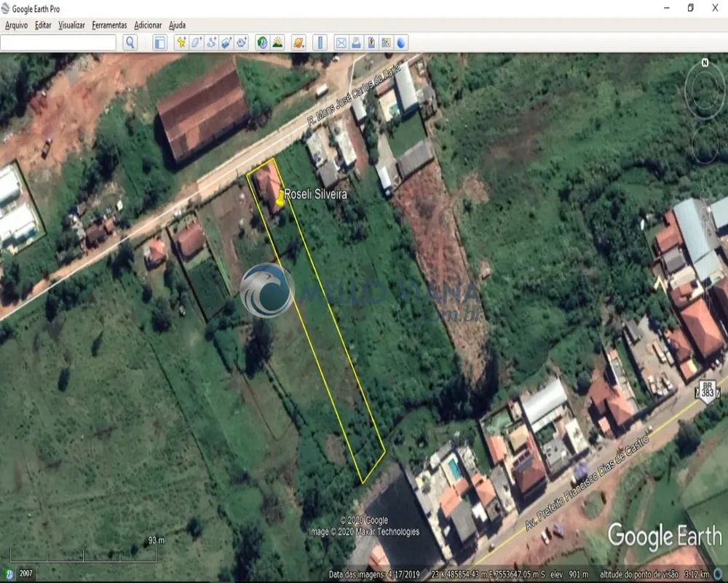Open the Arquivo menu
The image size is (728, 583).
(16, 25)
